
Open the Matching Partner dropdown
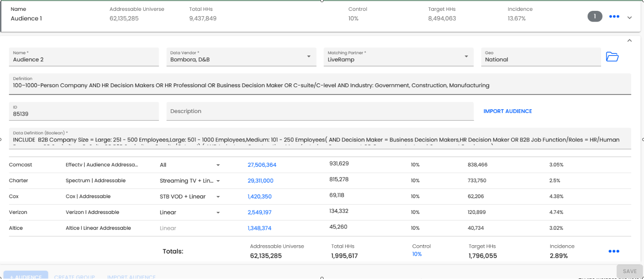pyautogui.click(x=466, y=57)
